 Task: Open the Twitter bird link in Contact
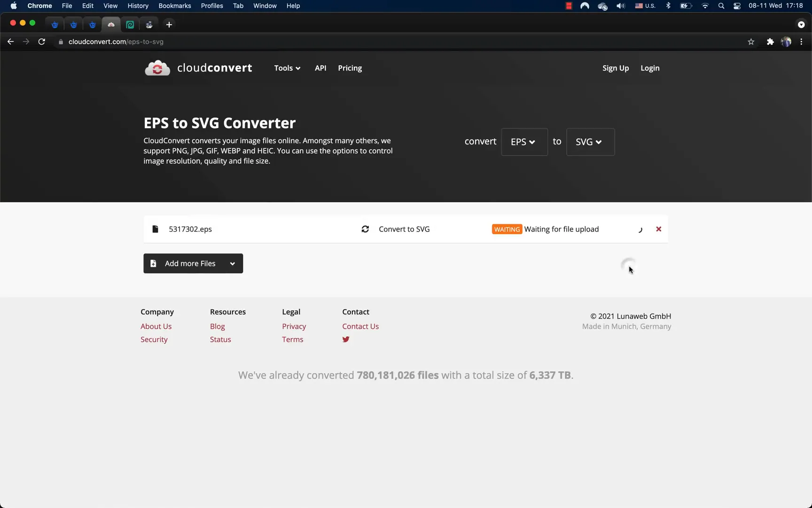point(346,339)
